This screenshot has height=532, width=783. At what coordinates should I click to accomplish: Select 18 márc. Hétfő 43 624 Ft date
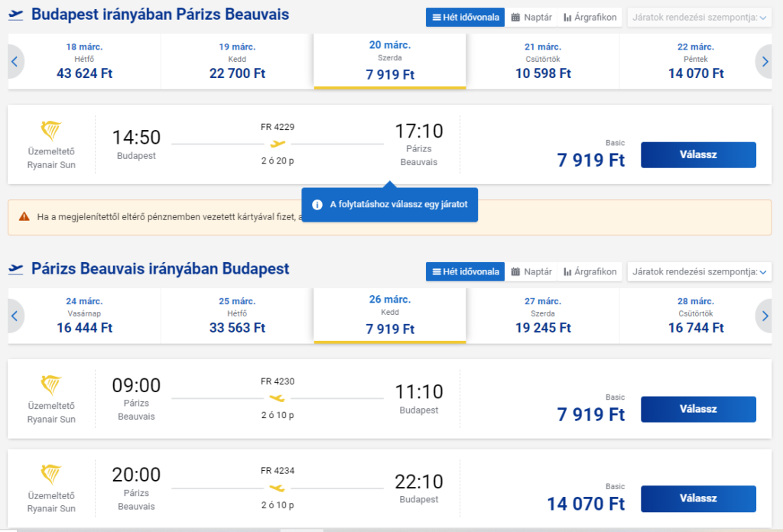[84, 61]
